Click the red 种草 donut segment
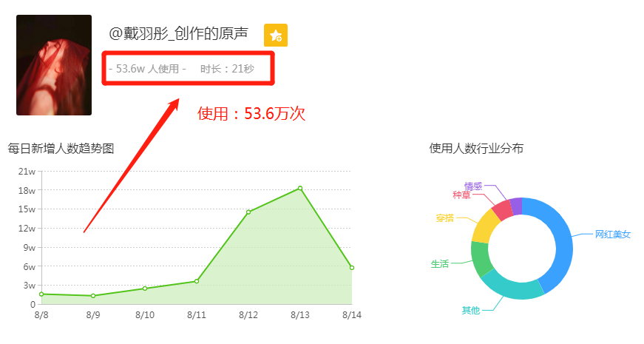Viewport: 644px width, 344px height. 503,210
